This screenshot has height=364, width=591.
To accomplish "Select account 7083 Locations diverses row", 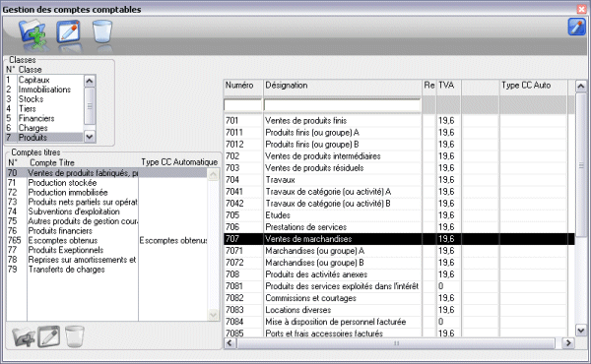I will [399, 310].
